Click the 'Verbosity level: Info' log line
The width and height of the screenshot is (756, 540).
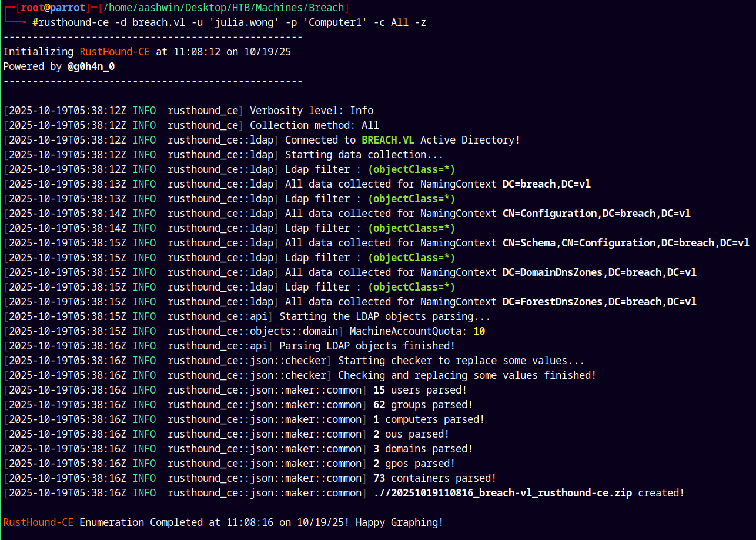pyautogui.click(x=311, y=111)
